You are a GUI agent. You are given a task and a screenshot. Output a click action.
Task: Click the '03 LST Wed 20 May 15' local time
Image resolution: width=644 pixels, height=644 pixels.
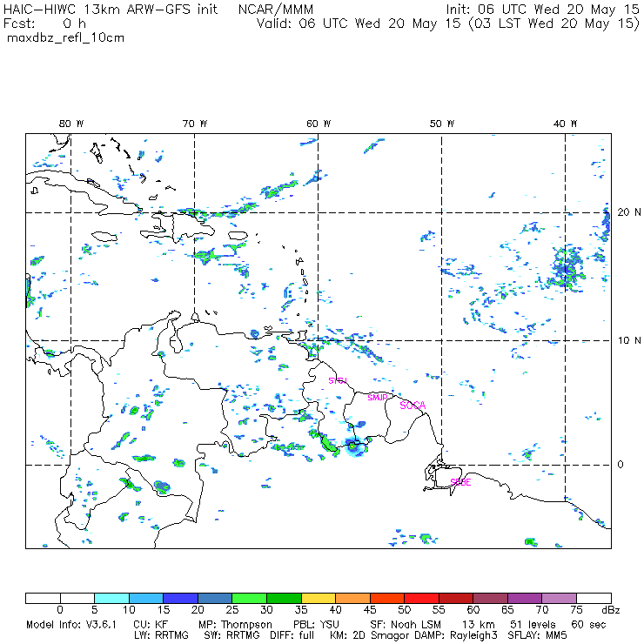554,23
